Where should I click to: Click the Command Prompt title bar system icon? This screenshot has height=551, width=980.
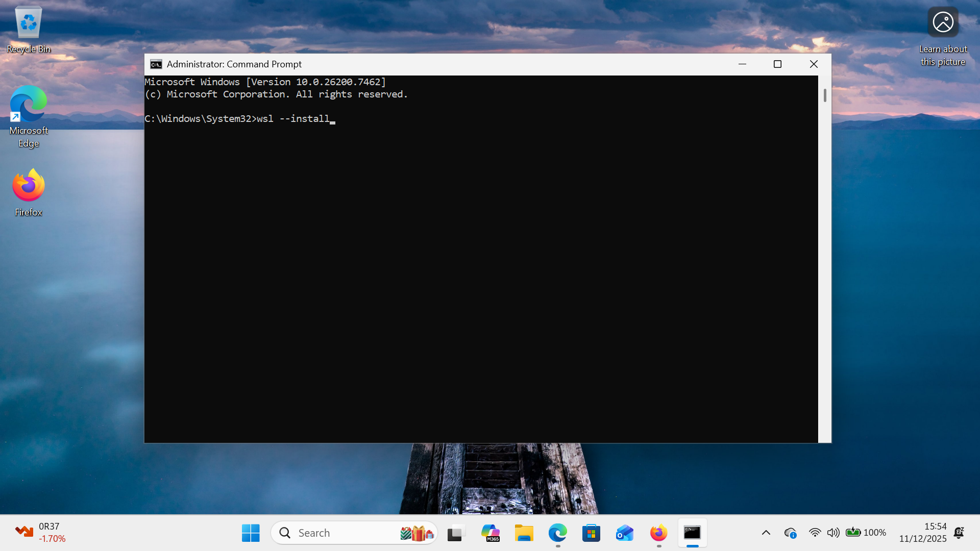click(x=156, y=64)
